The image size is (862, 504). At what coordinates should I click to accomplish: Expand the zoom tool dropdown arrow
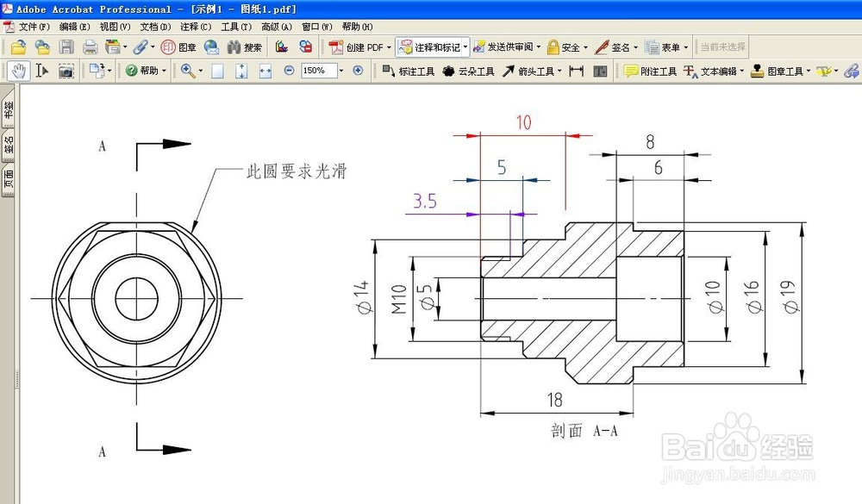coord(200,71)
